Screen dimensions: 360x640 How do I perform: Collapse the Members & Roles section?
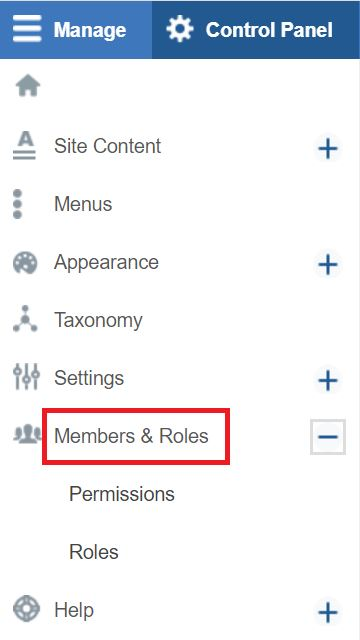(x=328, y=437)
